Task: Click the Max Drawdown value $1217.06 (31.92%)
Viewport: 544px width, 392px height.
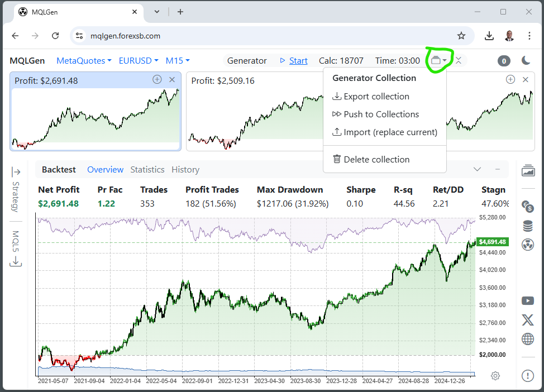Action: [293, 204]
